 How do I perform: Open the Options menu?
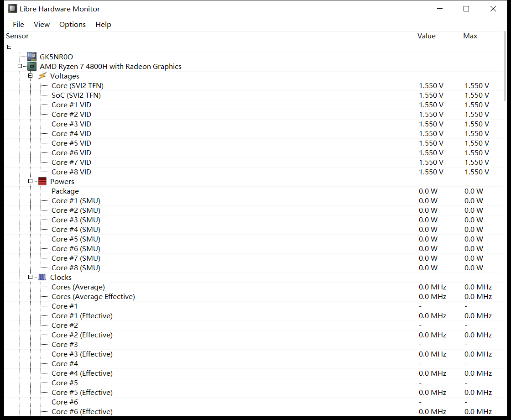pos(73,25)
